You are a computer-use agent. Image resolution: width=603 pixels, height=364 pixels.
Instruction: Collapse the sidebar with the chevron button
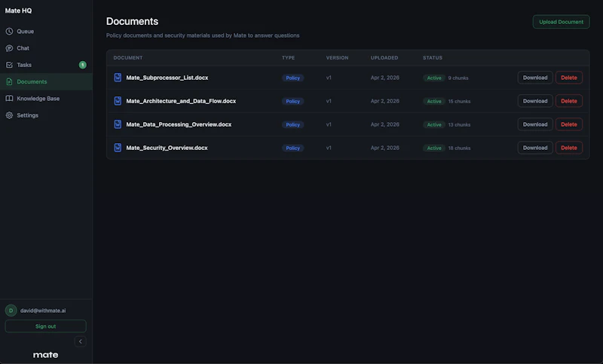click(80, 341)
